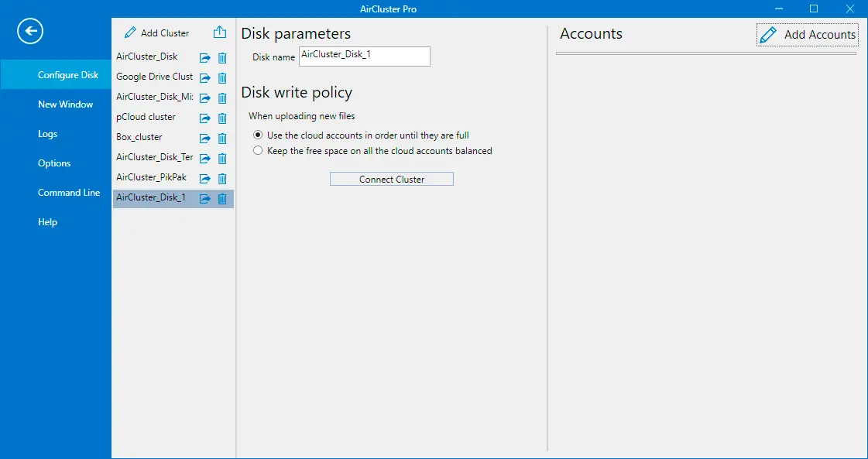
Task: Delete AirCluster_Disk_1 with trash icon
Action: point(222,199)
